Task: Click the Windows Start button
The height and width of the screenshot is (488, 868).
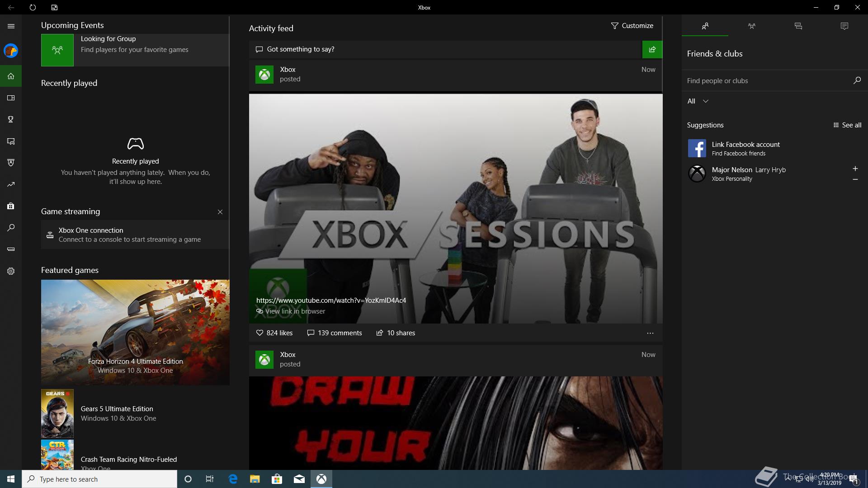Action: (x=11, y=479)
